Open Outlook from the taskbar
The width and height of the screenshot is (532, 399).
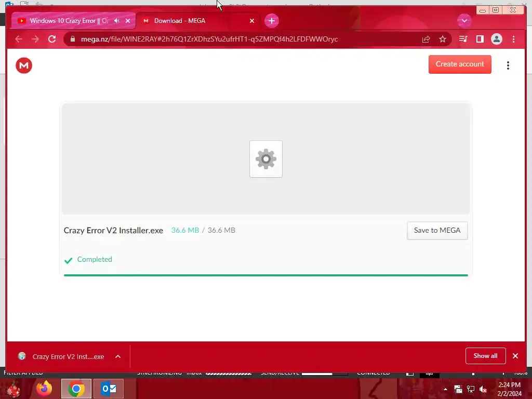[109, 389]
